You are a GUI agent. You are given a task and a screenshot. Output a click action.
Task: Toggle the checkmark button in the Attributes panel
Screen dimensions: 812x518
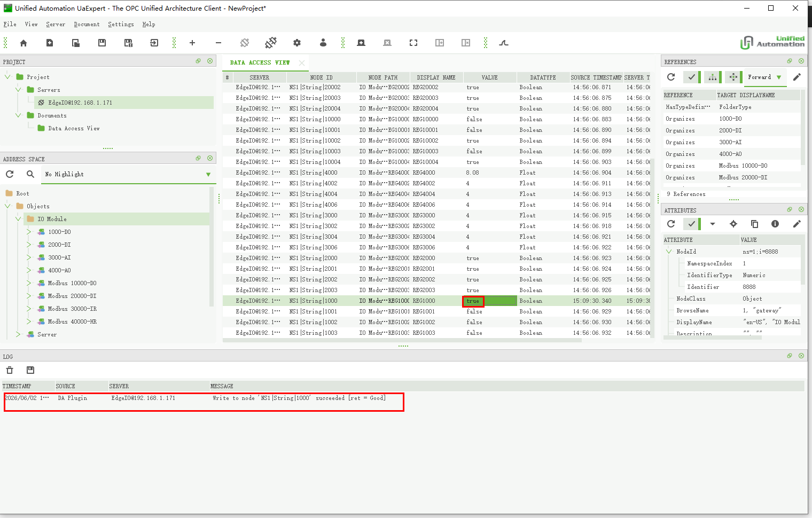click(692, 224)
